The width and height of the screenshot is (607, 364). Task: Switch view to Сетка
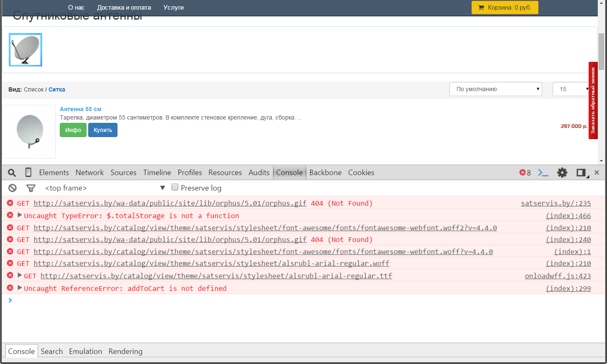[57, 89]
